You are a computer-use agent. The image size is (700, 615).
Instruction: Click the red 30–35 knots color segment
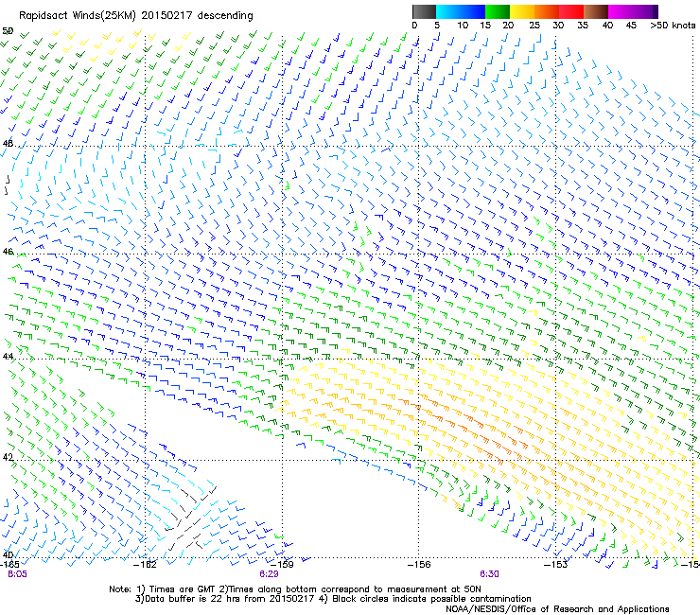(x=571, y=11)
